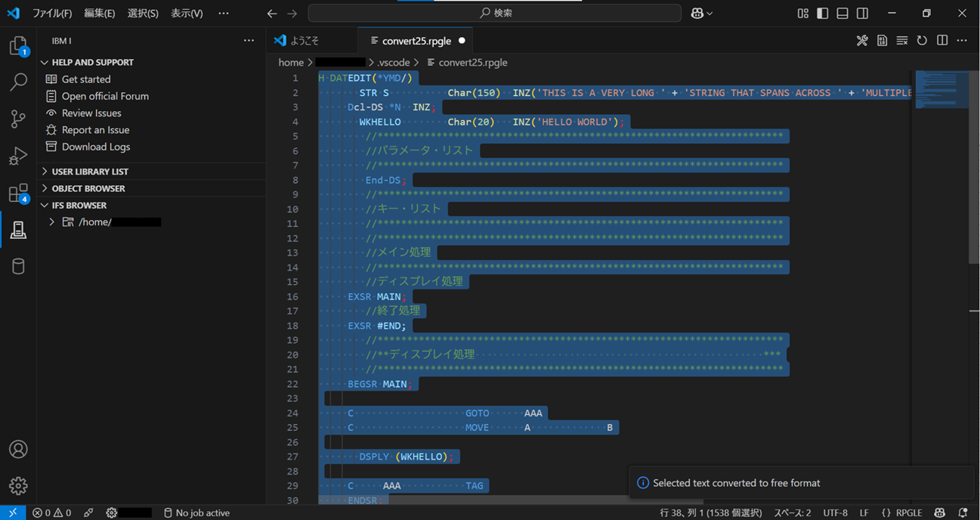Screen dimensions: 980x520
Task: Expand the OBJECT BROWSER section
Action: pos(151,188)
